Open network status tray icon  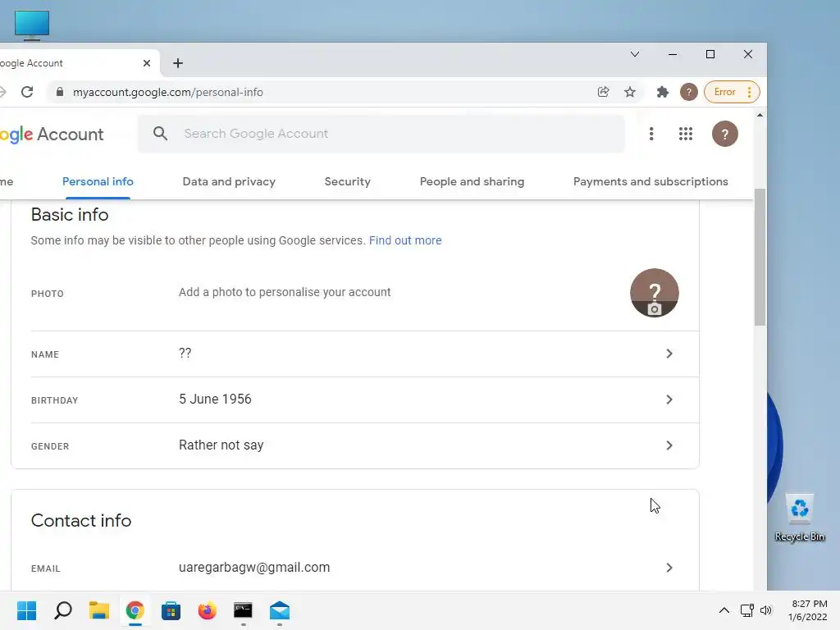click(746, 610)
